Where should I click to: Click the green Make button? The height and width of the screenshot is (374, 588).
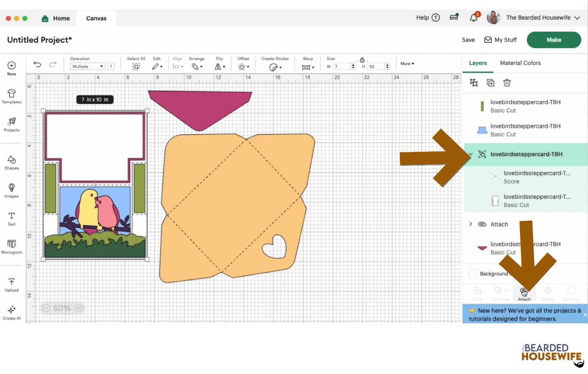(553, 40)
